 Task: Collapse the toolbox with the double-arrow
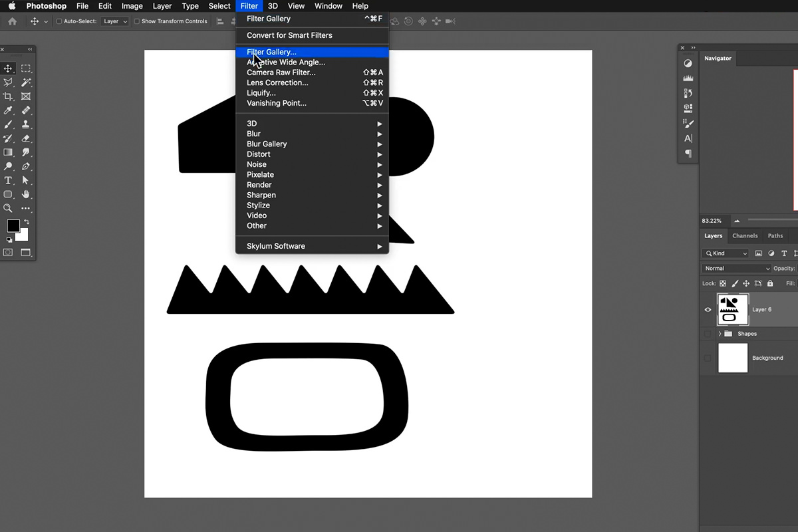(29, 49)
